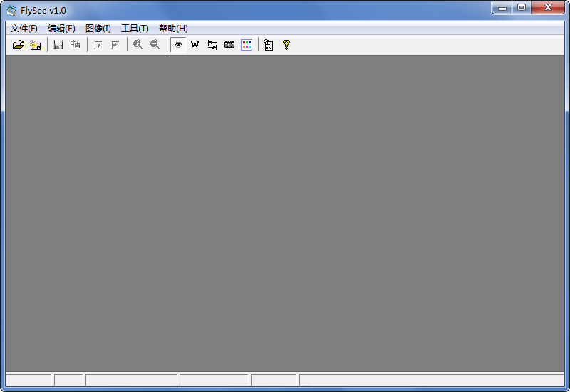Click the zoom out magnifier icon
Viewport: 570px width, 392px height.
coord(155,45)
